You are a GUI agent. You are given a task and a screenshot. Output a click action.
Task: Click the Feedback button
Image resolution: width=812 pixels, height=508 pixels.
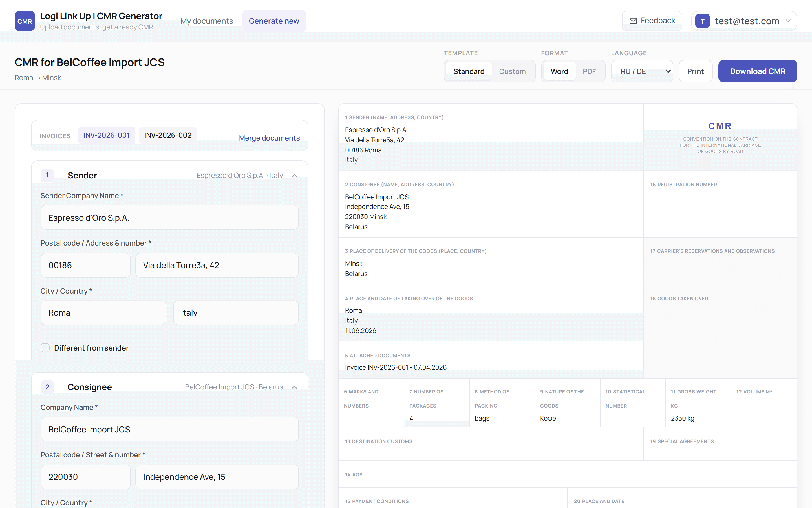click(652, 21)
